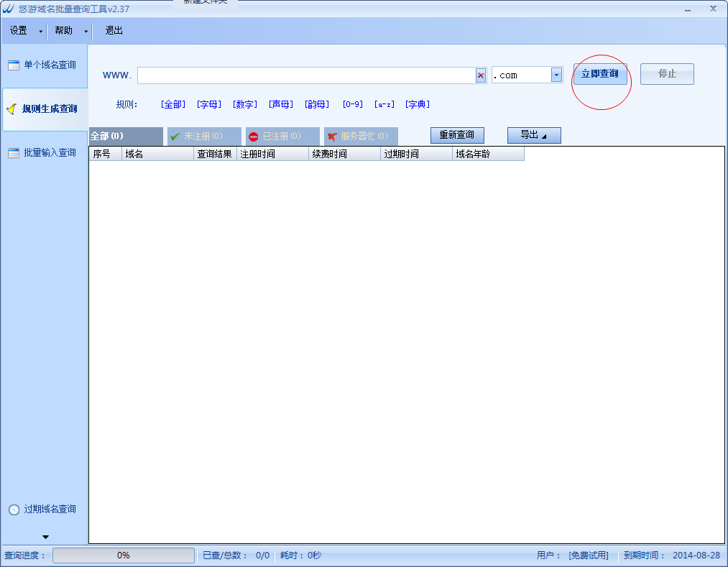The width and height of the screenshot is (728, 567).
Task: Show 未注册 (0) results tab
Action: 204,136
